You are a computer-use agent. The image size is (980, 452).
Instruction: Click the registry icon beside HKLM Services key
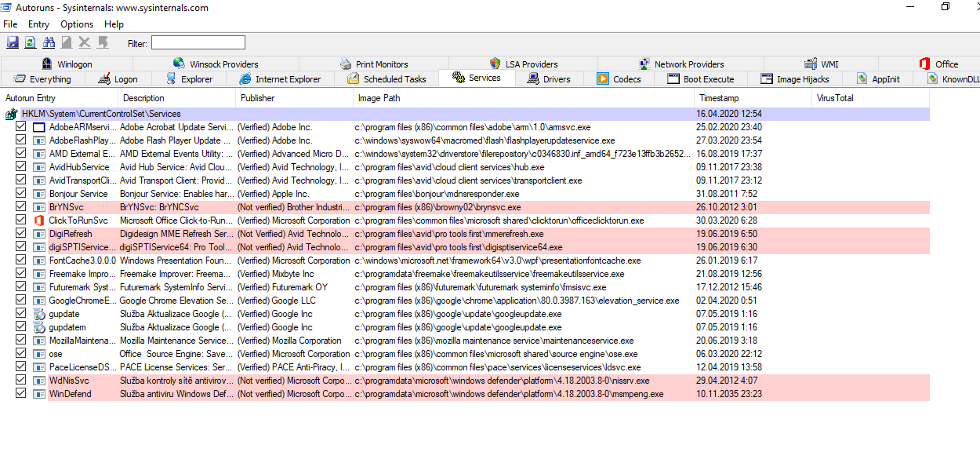pyautogui.click(x=11, y=114)
